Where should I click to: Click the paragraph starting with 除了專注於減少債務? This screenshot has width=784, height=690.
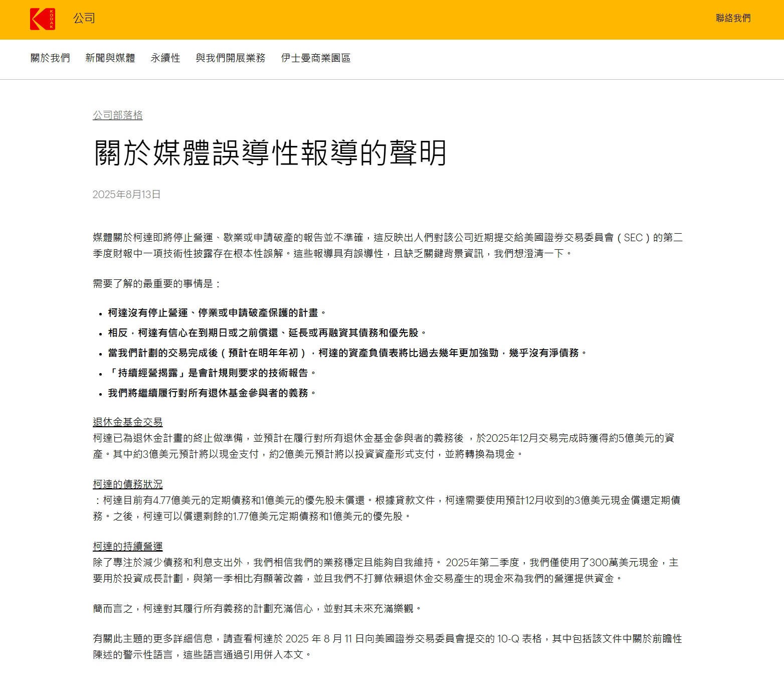tap(386, 571)
